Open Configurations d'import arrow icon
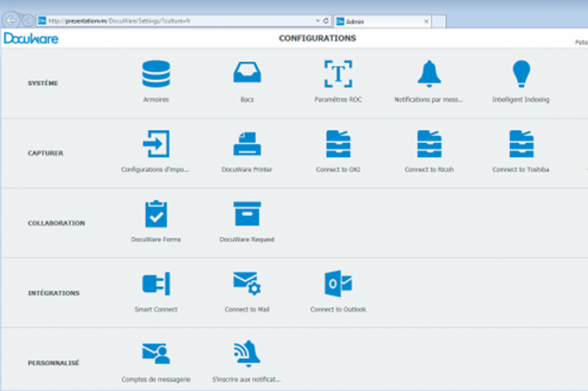The image size is (588, 391). [156, 144]
